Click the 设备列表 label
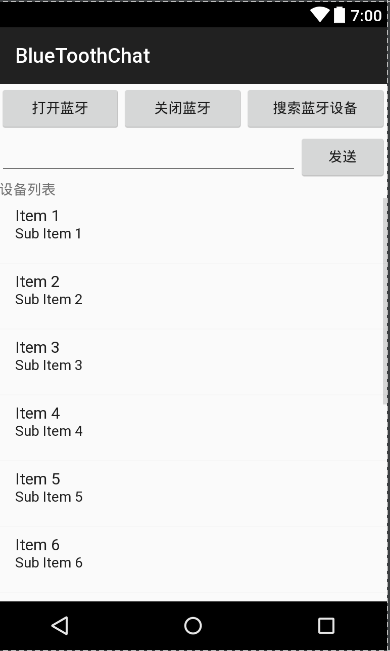Viewport: 390px width, 651px height. point(27,190)
